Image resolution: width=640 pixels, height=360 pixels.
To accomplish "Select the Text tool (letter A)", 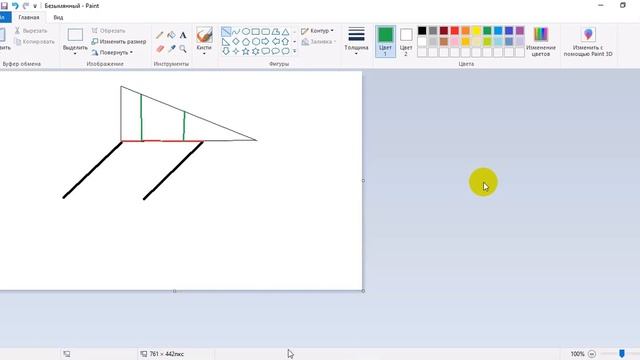I will (183, 35).
